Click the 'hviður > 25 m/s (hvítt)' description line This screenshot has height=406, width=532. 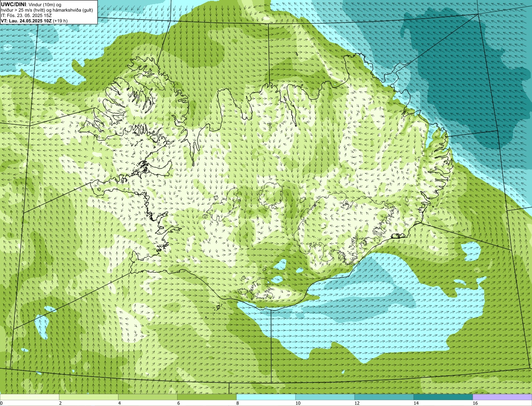click(47, 10)
